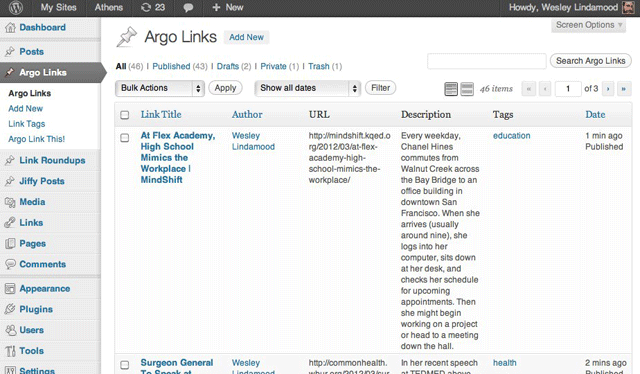640x374 pixels.
Task: Filter by Private links
Action: click(x=273, y=66)
